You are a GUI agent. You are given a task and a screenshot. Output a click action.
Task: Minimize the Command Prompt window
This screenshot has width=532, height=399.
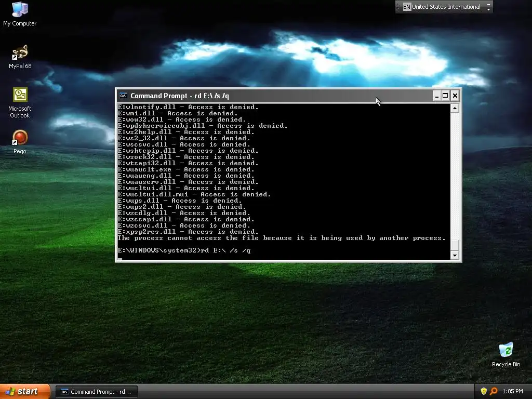436,96
